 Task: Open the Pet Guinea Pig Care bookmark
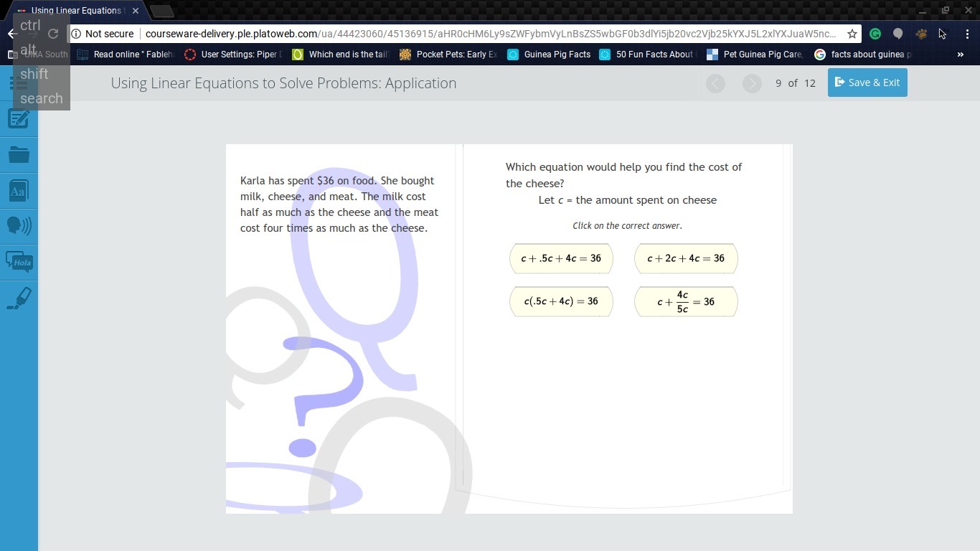point(755,55)
